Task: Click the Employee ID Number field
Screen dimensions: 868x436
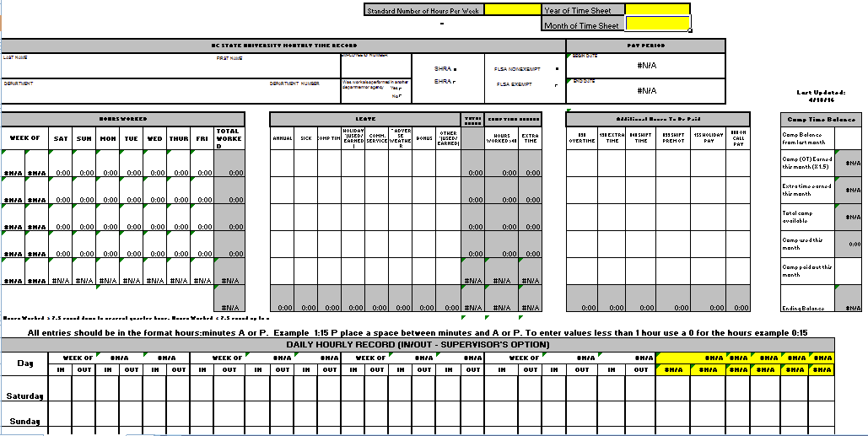Action: tap(376, 67)
